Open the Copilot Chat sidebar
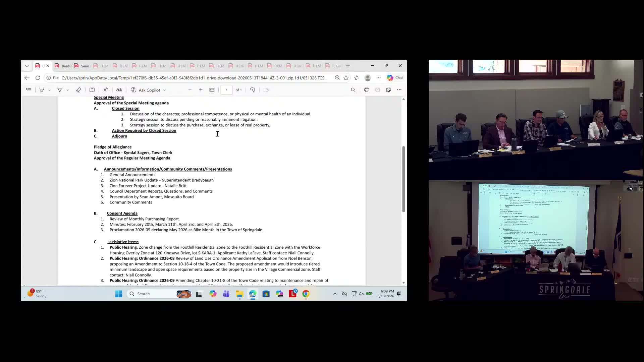 395,78
